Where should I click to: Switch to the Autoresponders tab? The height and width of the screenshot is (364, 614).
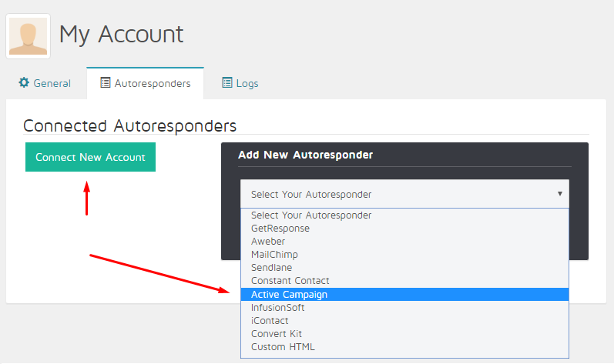(146, 83)
